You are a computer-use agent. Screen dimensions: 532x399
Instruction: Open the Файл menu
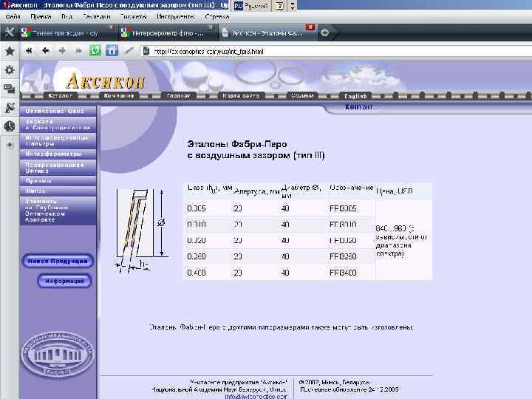(x=13, y=16)
